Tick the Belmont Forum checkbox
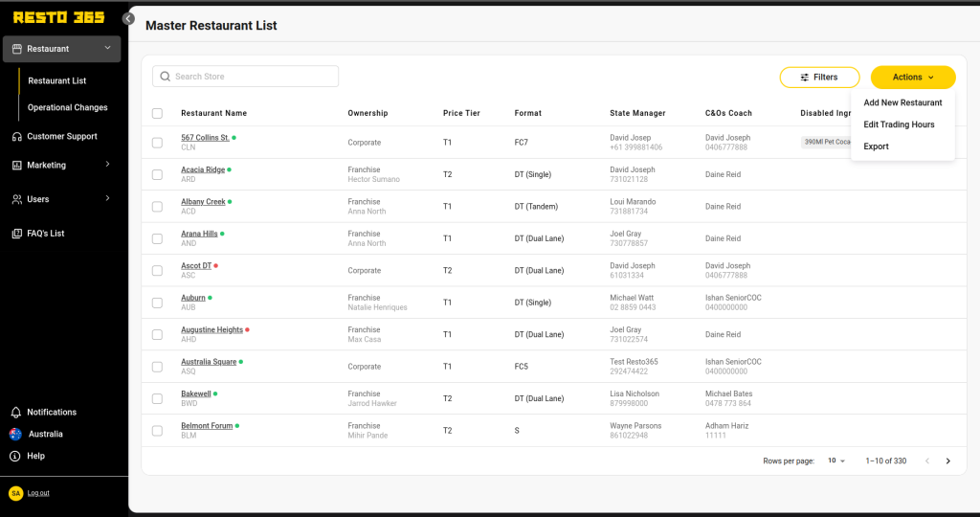Image resolution: width=980 pixels, height=517 pixels. (x=158, y=431)
